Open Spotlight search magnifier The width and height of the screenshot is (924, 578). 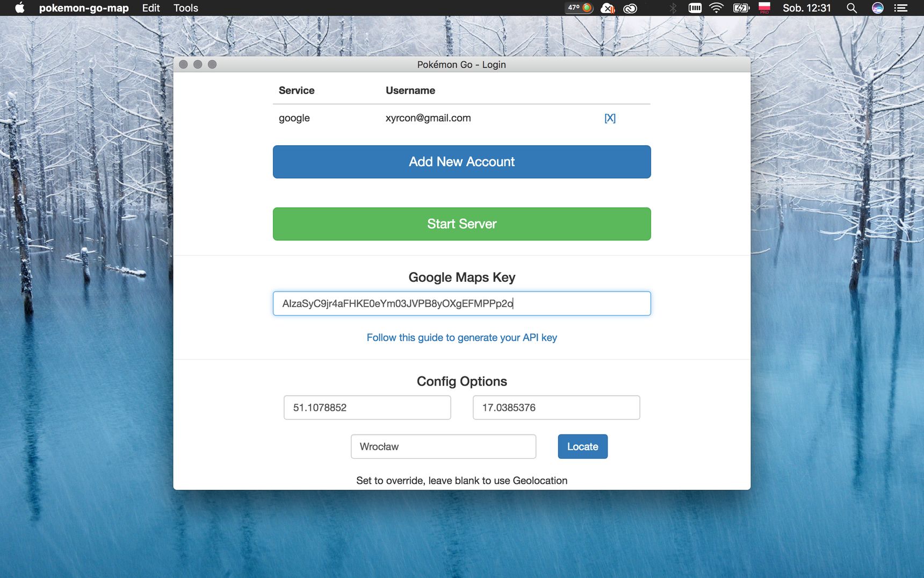[x=851, y=8]
